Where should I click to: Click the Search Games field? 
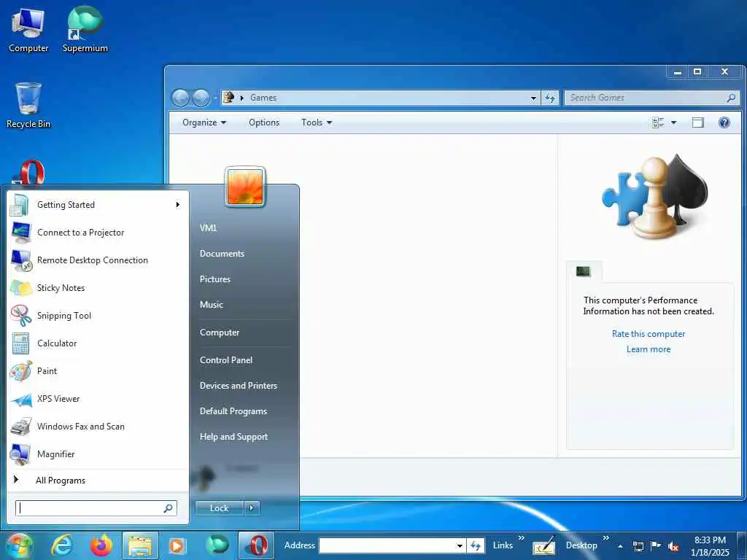(x=652, y=98)
